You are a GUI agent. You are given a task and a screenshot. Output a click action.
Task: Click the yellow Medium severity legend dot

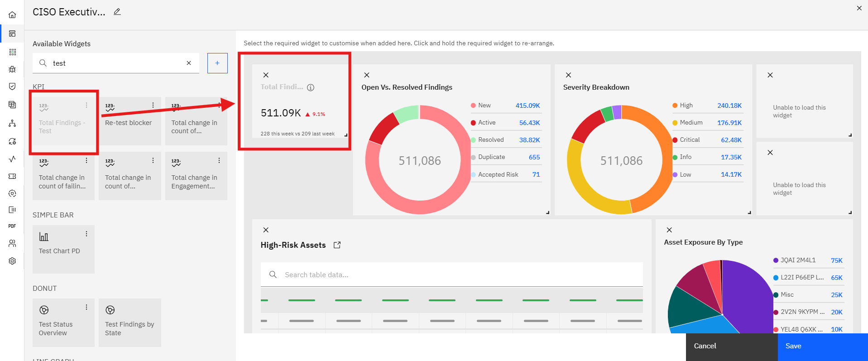click(675, 123)
